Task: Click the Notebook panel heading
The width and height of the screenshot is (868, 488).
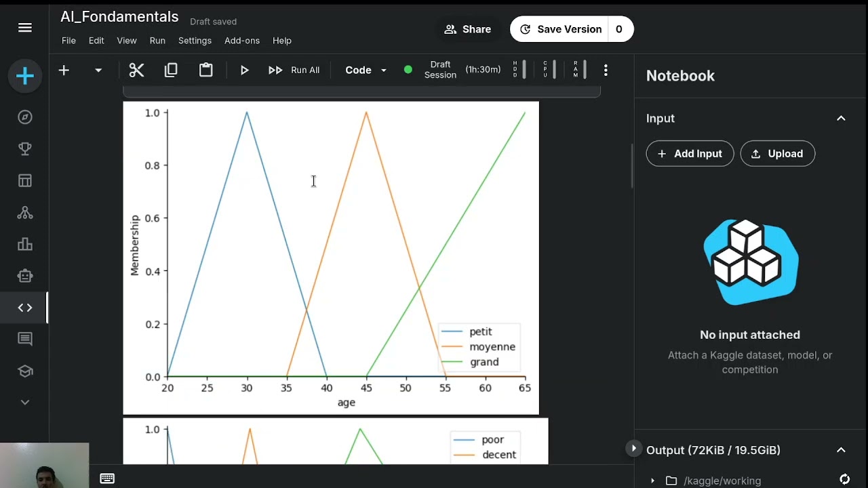Action: click(680, 76)
